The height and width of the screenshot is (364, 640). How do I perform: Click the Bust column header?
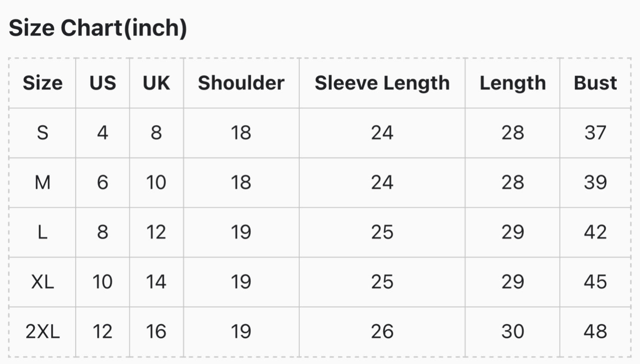595,83
